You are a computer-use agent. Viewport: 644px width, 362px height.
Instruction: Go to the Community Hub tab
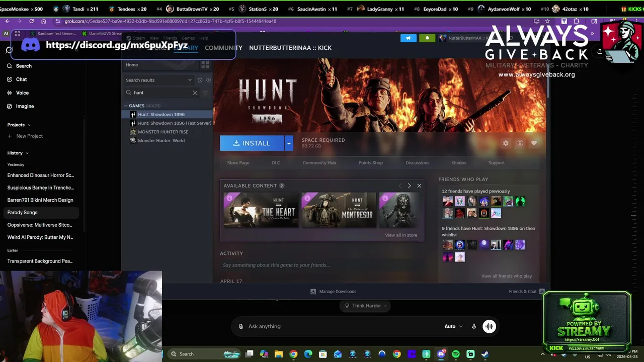[x=319, y=163]
